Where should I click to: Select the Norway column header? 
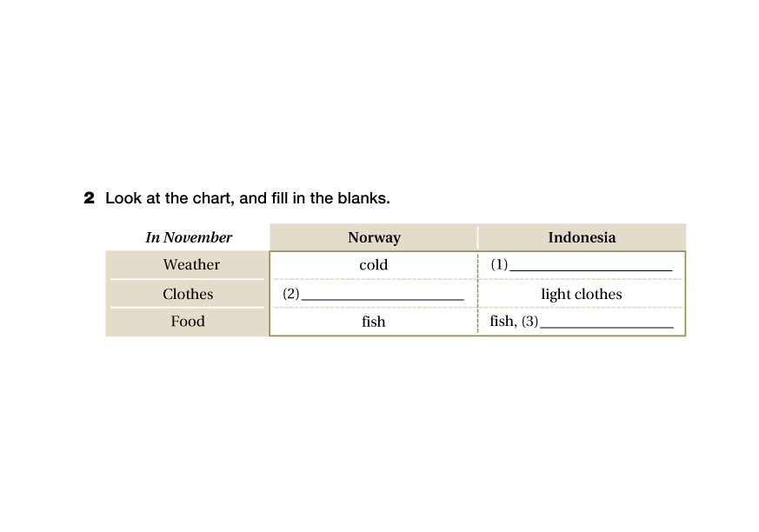[x=374, y=237]
